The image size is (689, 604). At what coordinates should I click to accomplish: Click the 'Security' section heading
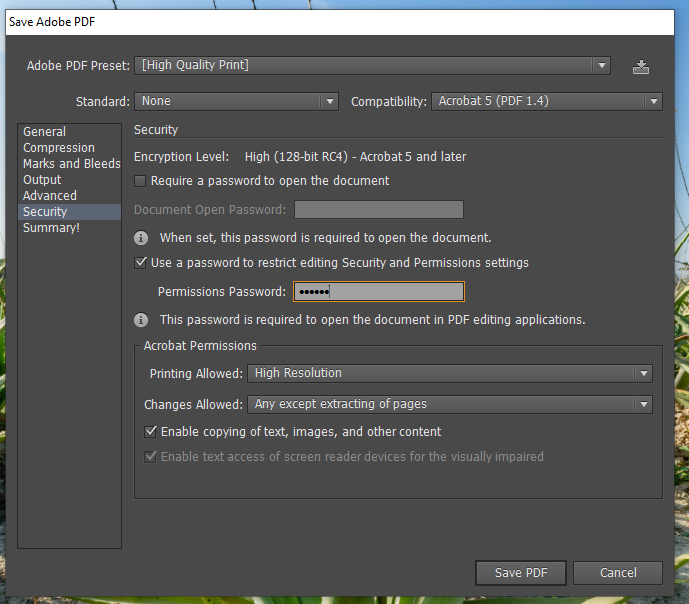pyautogui.click(x=156, y=130)
